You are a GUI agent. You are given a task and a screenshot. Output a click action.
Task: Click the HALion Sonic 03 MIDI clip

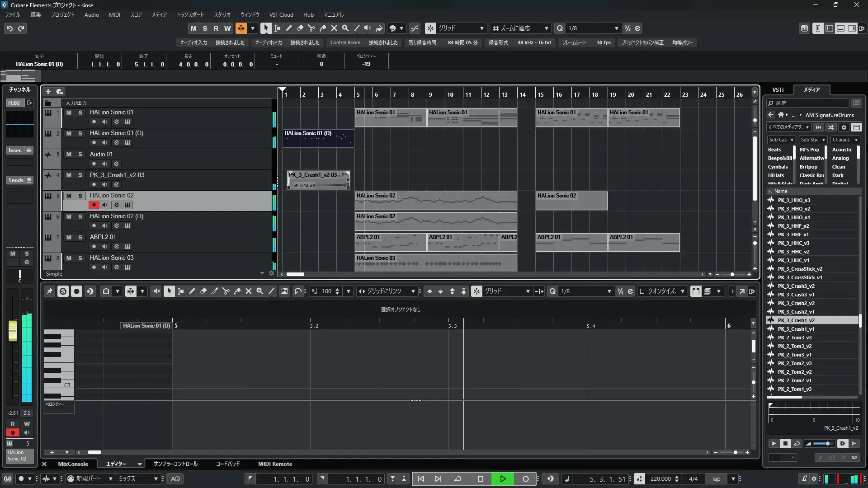435,263
